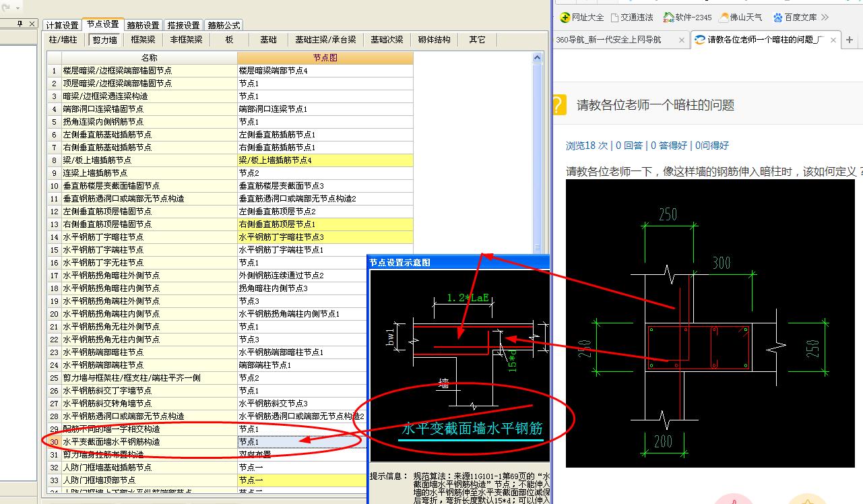Close the 360导航 browser tab
863x504 pixels.
tap(681, 40)
